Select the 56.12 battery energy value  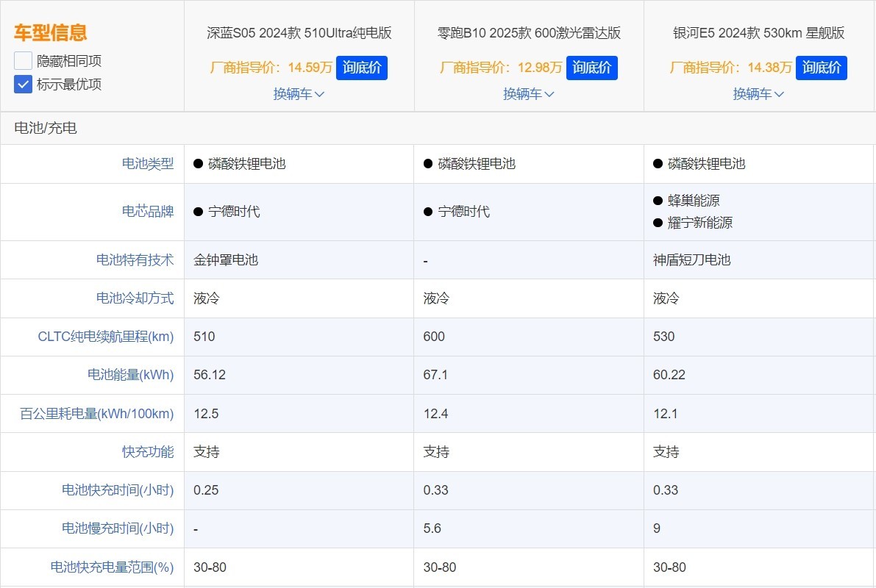210,375
